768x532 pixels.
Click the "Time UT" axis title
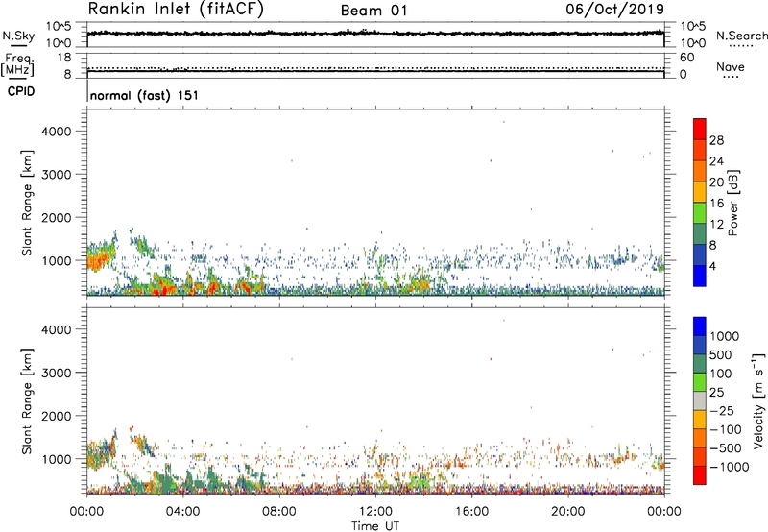(375, 526)
